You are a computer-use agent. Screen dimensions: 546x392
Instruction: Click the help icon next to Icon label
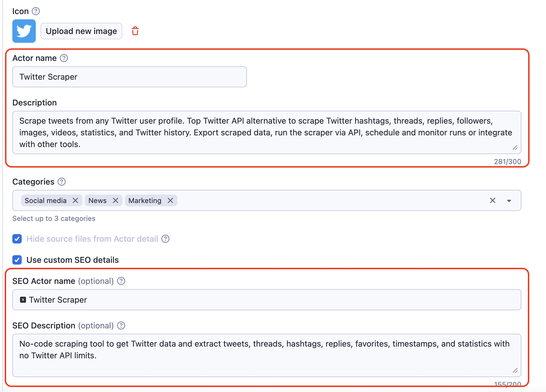tap(36, 11)
